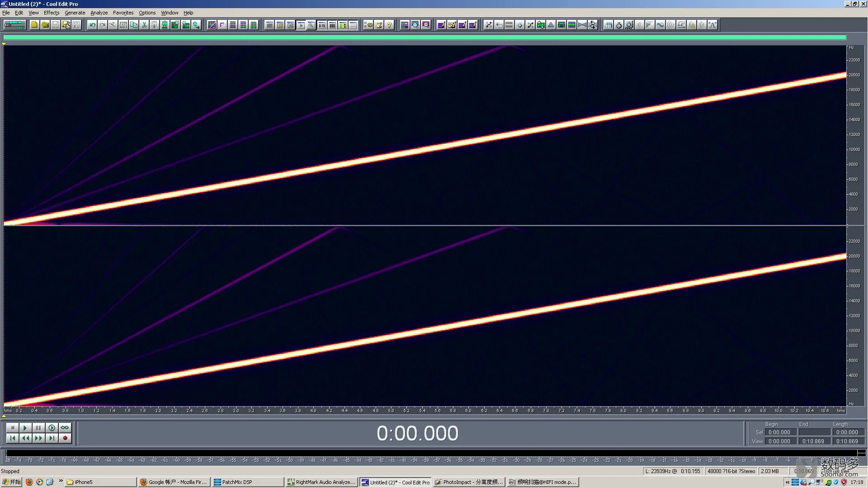
Task: Click the Windows Start button
Action: pos(11,482)
